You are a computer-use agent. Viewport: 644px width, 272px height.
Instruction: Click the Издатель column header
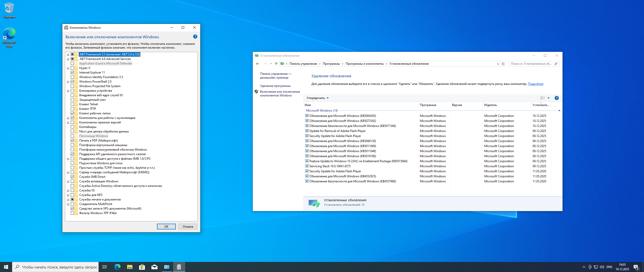click(490, 105)
